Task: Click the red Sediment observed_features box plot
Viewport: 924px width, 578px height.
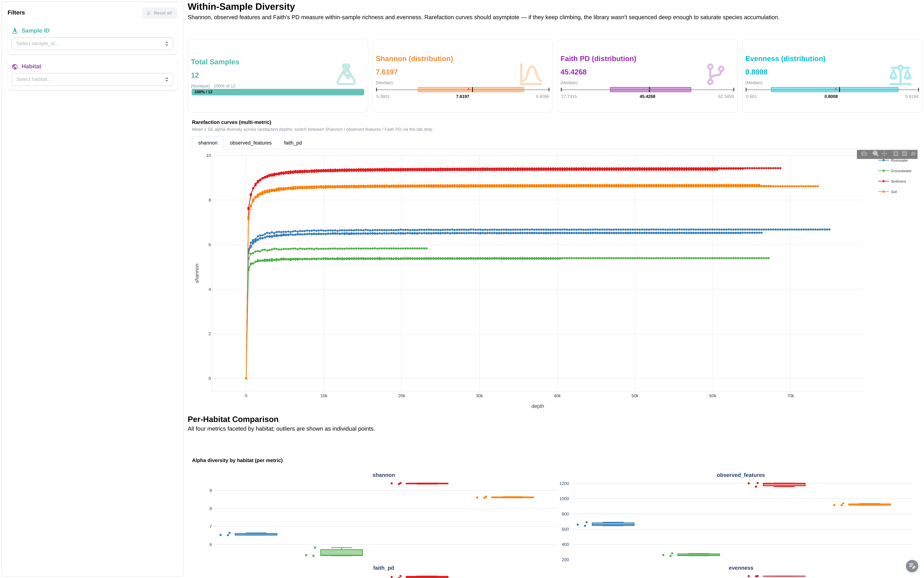Action: pos(784,485)
